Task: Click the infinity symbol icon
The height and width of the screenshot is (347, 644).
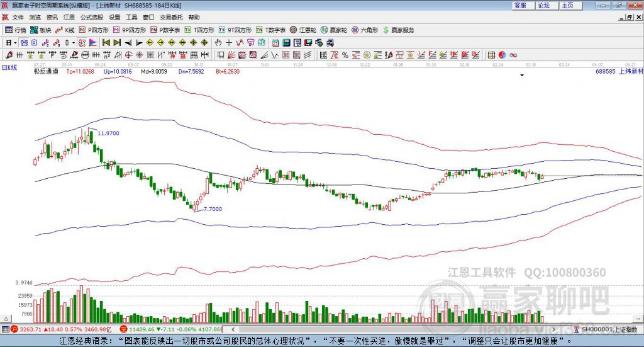Action: pyautogui.click(x=513, y=55)
